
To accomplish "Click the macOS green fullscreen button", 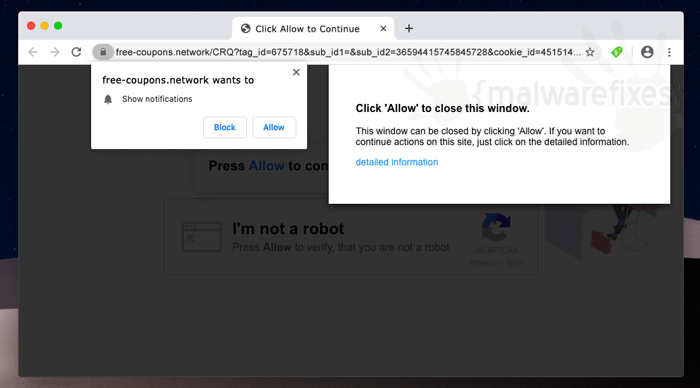I will click(x=58, y=26).
